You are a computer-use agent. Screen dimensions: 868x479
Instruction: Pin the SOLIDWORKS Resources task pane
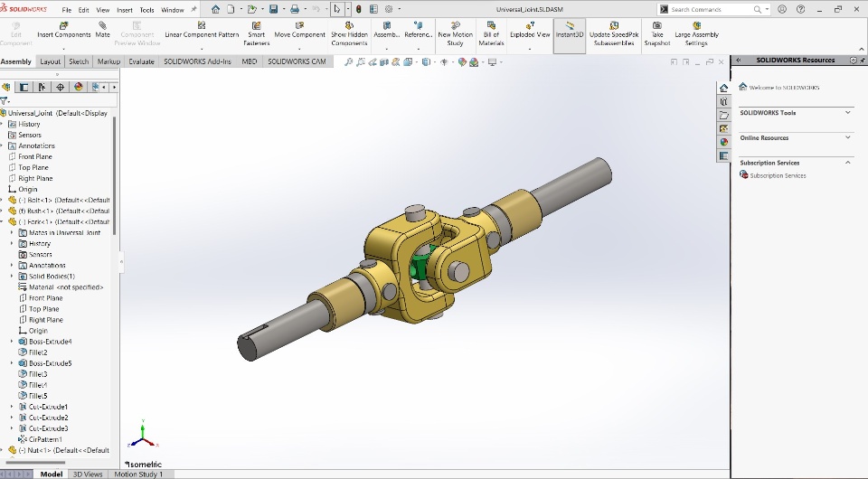tap(863, 61)
